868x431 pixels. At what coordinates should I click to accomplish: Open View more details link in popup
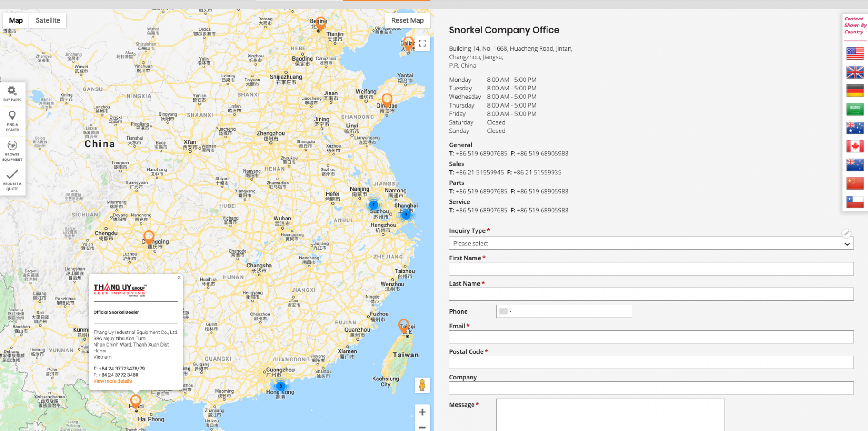tap(113, 381)
